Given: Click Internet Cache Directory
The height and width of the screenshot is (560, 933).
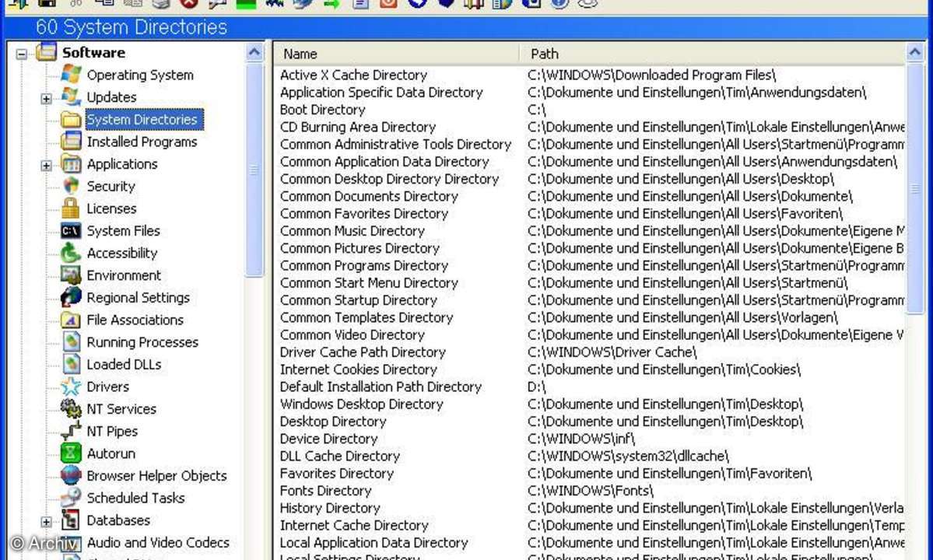Looking at the screenshot, I should (354, 525).
